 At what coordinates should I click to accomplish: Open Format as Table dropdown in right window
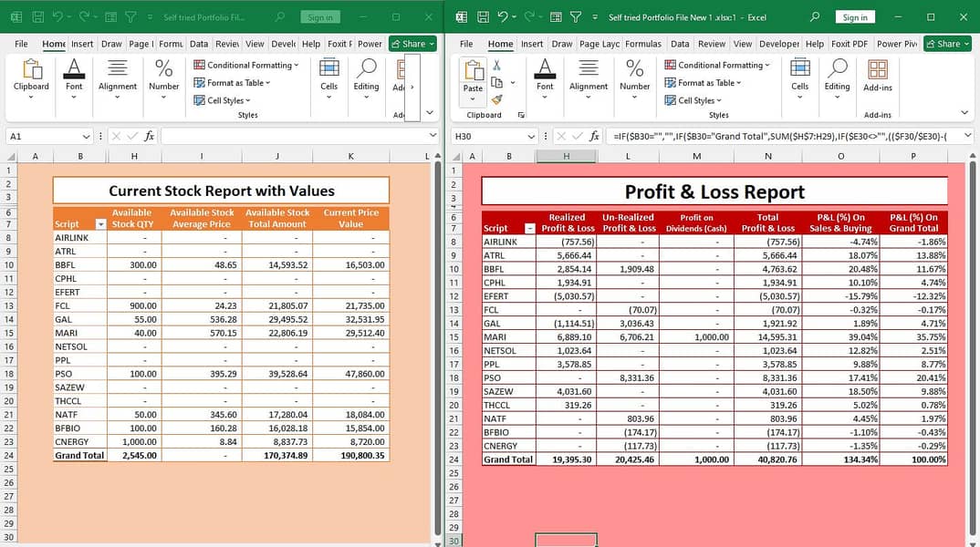point(704,82)
